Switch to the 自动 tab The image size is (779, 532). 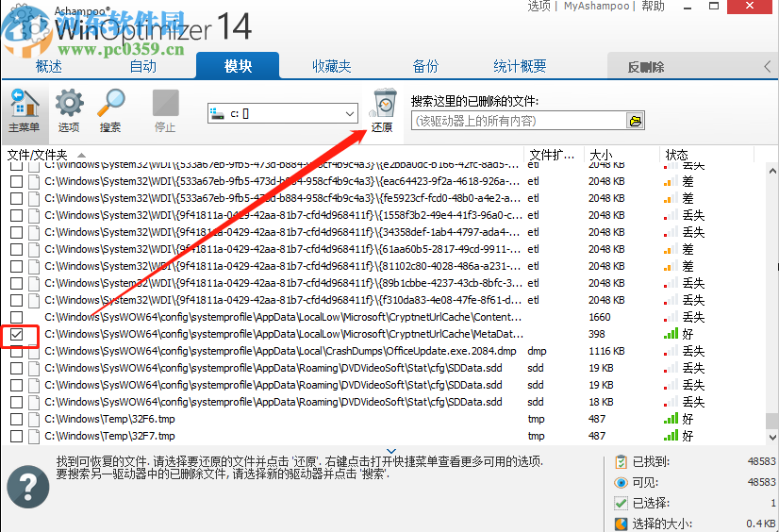click(143, 66)
